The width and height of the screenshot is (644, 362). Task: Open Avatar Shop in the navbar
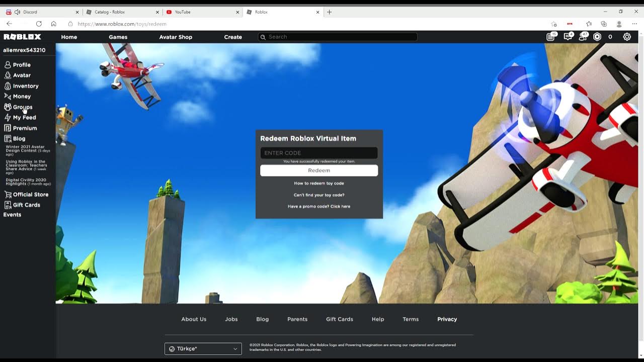pos(176,37)
